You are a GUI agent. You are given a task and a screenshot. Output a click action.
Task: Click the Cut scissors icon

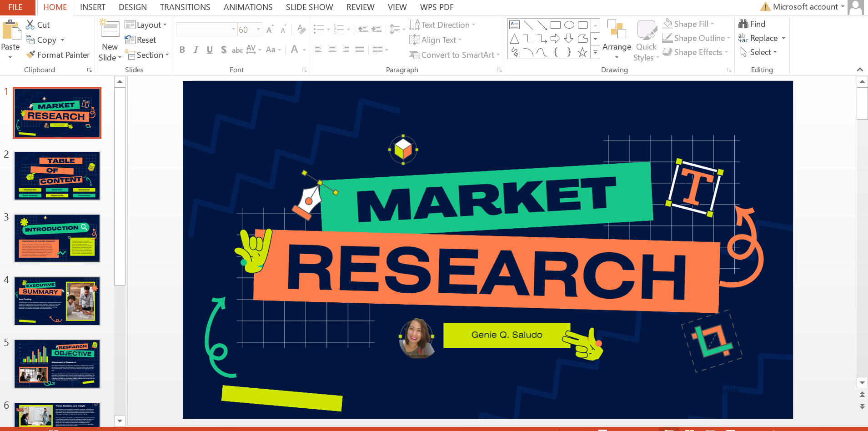pyautogui.click(x=30, y=25)
